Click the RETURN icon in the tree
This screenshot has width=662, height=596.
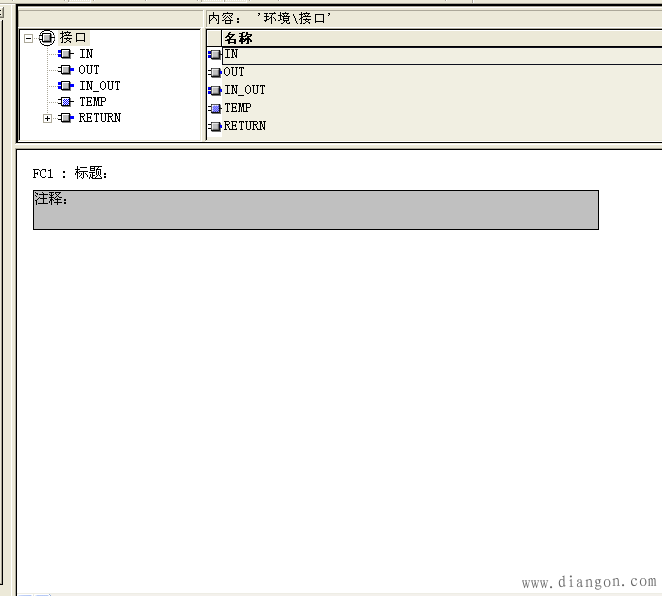click(x=66, y=118)
